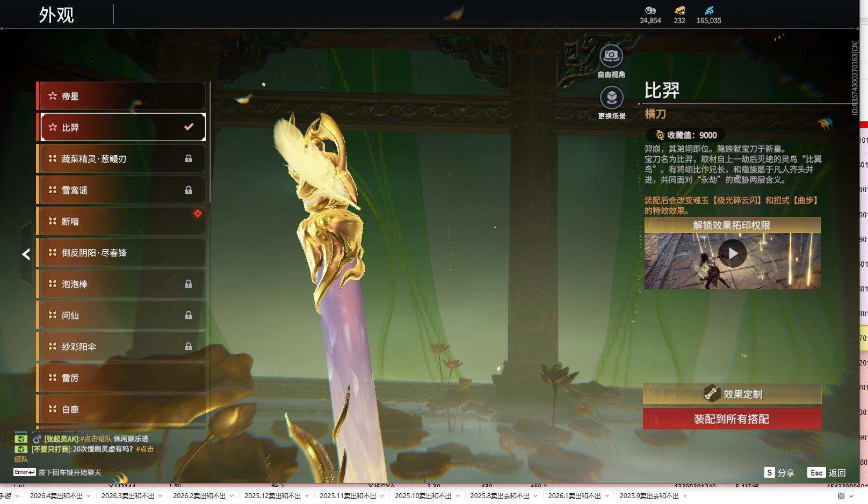Click the 更换场景 scene change icon
Viewport: 868px width, 504px height.
coord(611,97)
